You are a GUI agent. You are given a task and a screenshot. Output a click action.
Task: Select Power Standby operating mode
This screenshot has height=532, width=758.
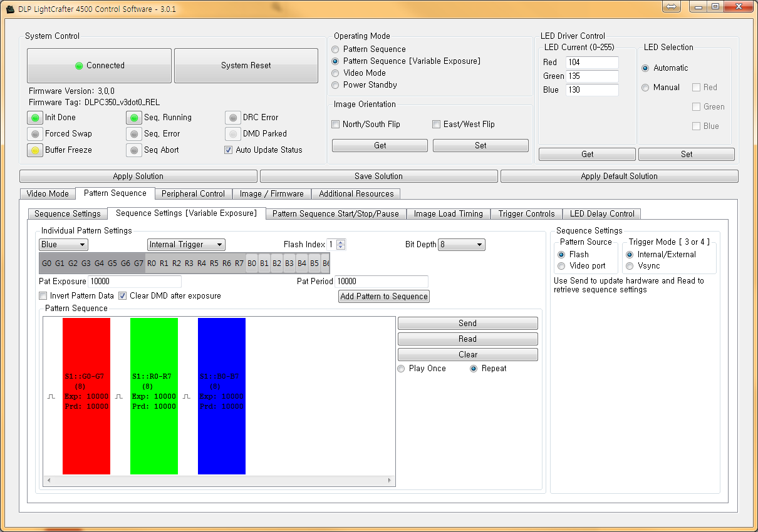point(336,85)
